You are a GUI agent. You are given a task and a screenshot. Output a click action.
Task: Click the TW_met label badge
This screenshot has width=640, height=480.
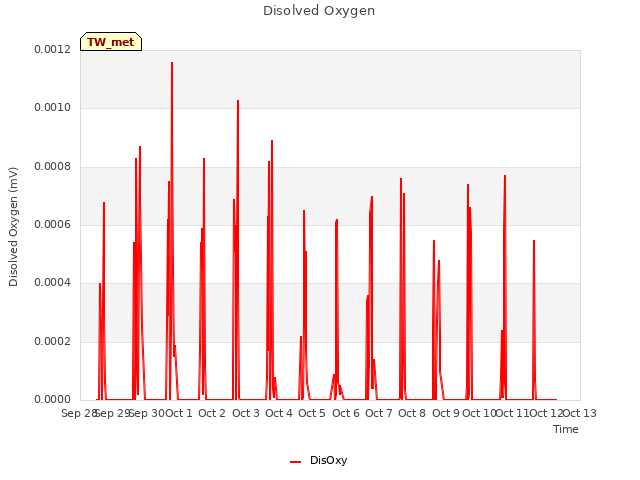pos(111,42)
